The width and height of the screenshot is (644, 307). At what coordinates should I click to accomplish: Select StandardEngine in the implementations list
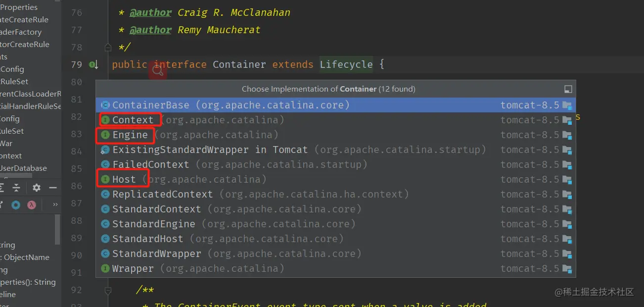(335, 224)
